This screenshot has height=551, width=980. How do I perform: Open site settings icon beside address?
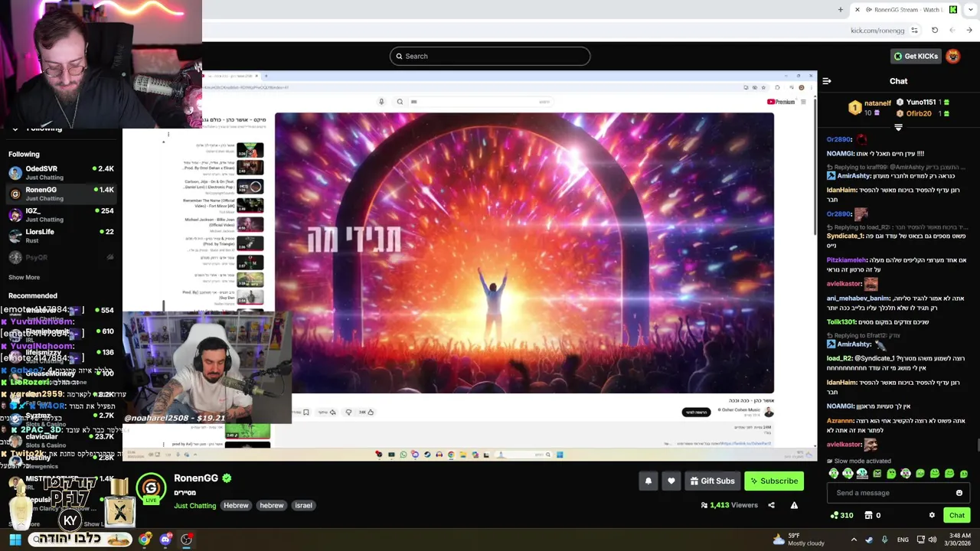tap(915, 31)
